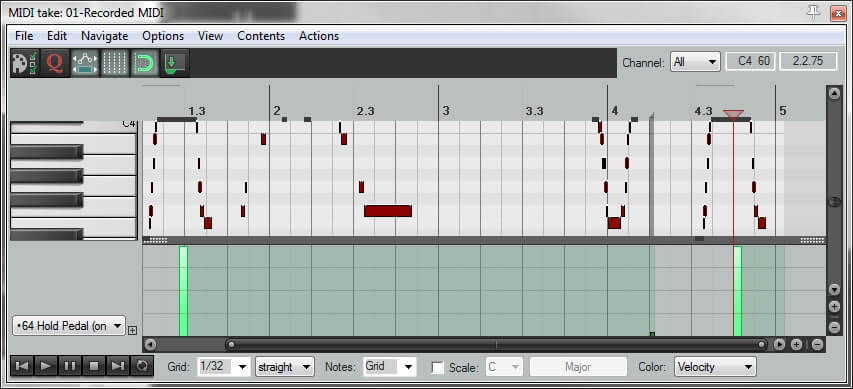Viewport: 853px width, 389px height.
Task: Click the red Q quantize icon
Action: pyautogui.click(x=55, y=63)
